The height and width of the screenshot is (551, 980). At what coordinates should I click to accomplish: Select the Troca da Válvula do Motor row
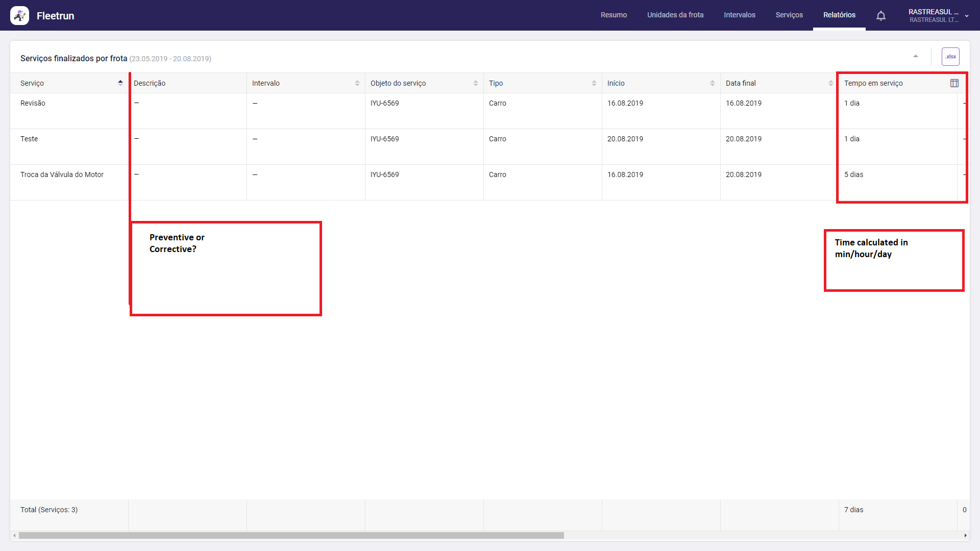pyautogui.click(x=62, y=174)
